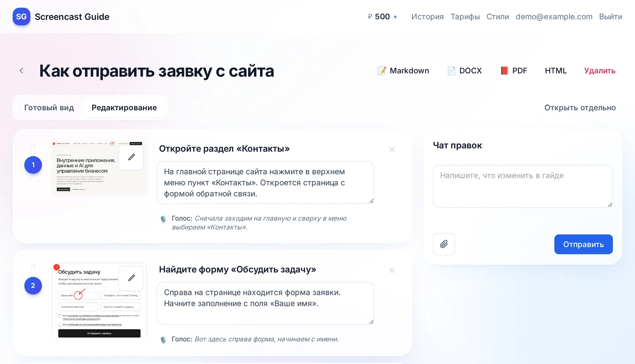The image size is (635, 364).
Task: Click the plus next to 500 balance
Action: coord(395,17)
